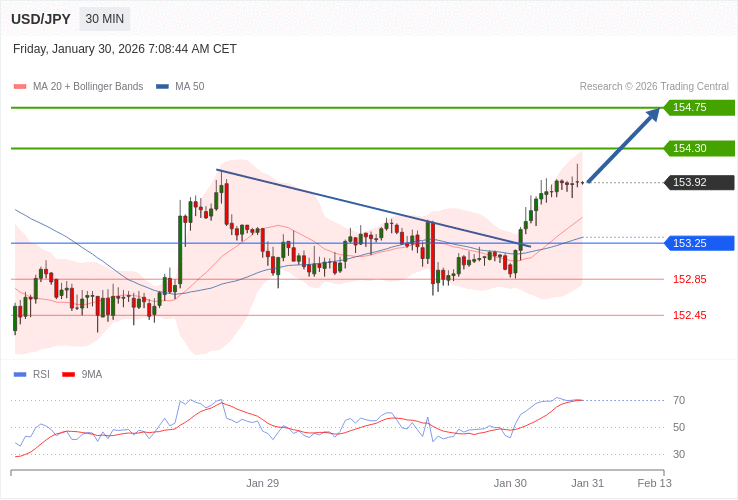Click the RSI 30 level label

(679, 454)
